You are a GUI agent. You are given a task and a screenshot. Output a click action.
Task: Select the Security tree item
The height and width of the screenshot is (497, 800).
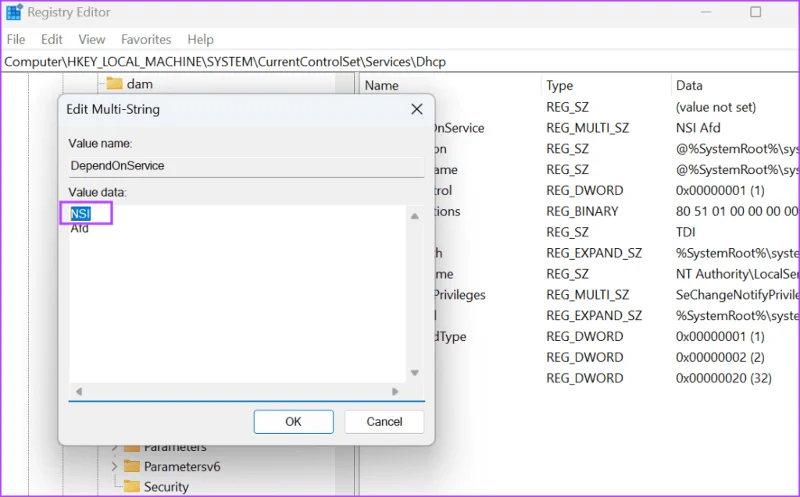(x=166, y=487)
